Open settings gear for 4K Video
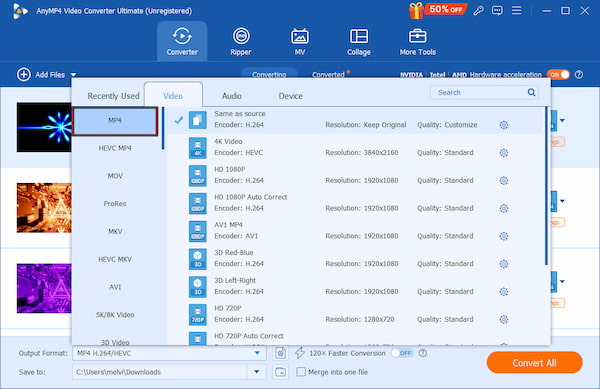Image resolution: width=600 pixels, height=389 pixels. [x=504, y=153]
